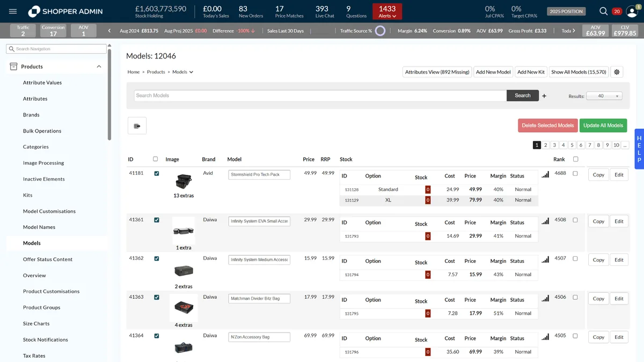Click the Add New Model button
The width and height of the screenshot is (644, 362).
point(493,72)
